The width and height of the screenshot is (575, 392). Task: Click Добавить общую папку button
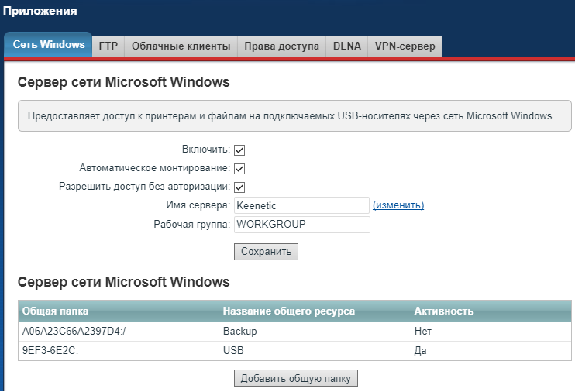[x=295, y=379]
